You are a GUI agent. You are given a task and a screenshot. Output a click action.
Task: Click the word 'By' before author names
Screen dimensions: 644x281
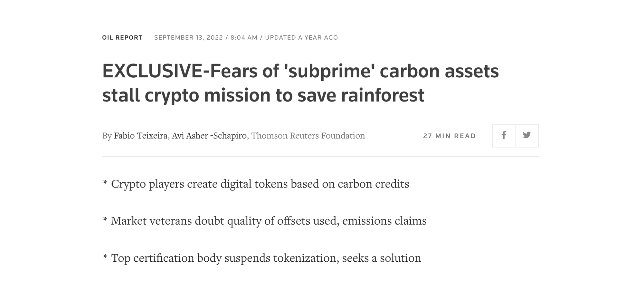[x=107, y=136]
